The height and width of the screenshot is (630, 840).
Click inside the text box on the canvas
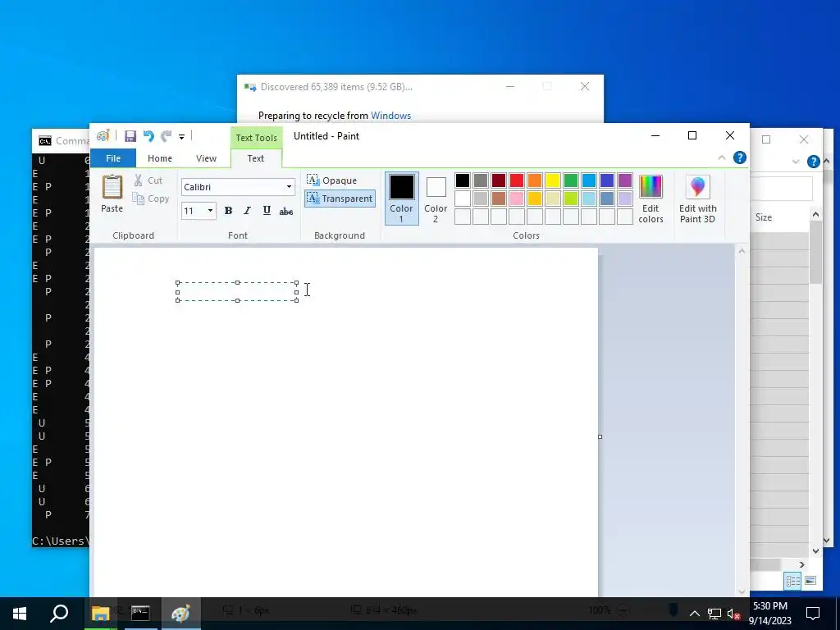tap(237, 291)
